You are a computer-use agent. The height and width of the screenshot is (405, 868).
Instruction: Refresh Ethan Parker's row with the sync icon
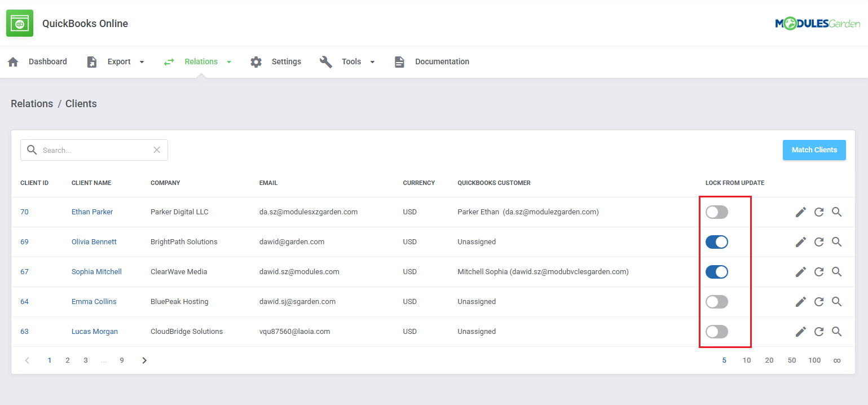pos(819,212)
